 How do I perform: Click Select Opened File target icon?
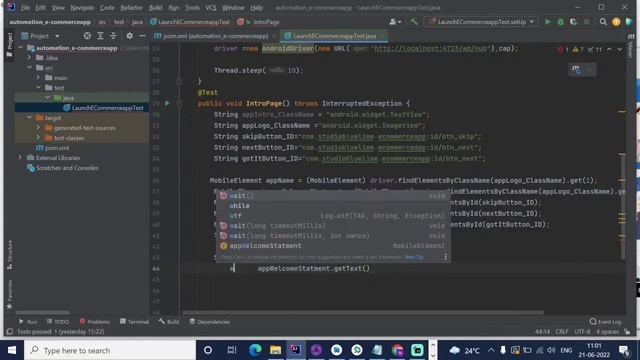(x=87, y=36)
